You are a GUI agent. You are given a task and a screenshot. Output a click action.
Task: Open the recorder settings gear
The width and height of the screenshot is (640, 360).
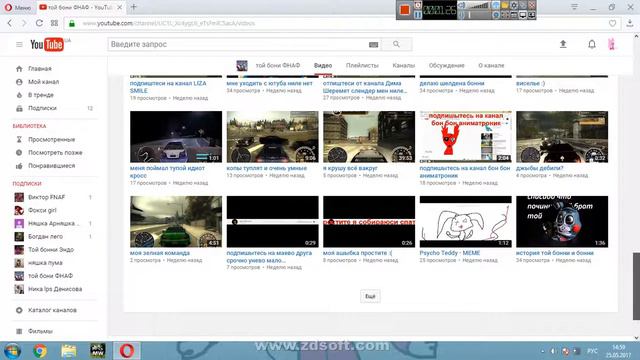[x=514, y=5]
